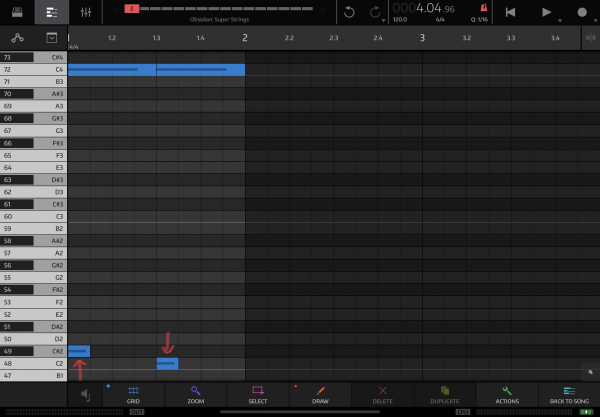Start playback with the play button
Image resolution: width=600 pixels, height=417 pixels.
click(x=546, y=12)
